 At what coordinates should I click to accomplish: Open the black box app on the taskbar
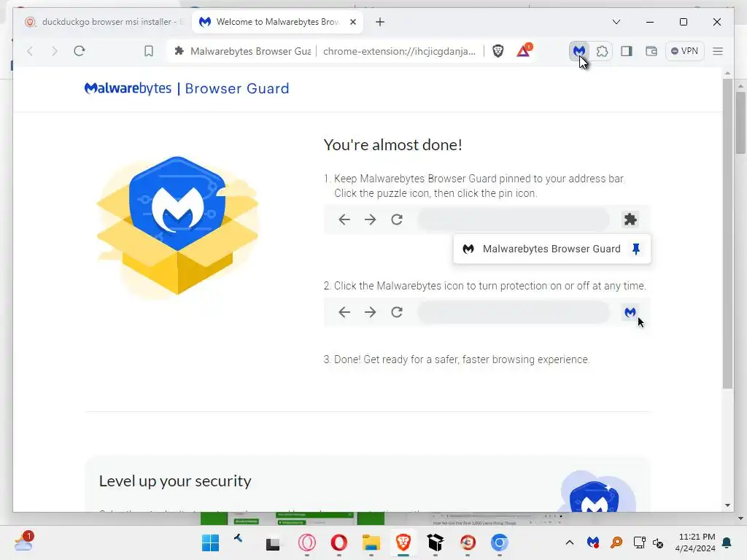pyautogui.click(x=435, y=542)
